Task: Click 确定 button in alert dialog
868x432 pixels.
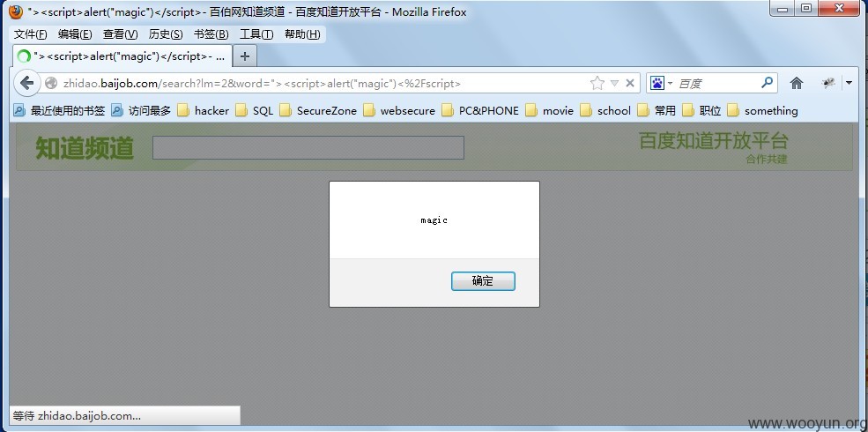Action: [x=483, y=280]
